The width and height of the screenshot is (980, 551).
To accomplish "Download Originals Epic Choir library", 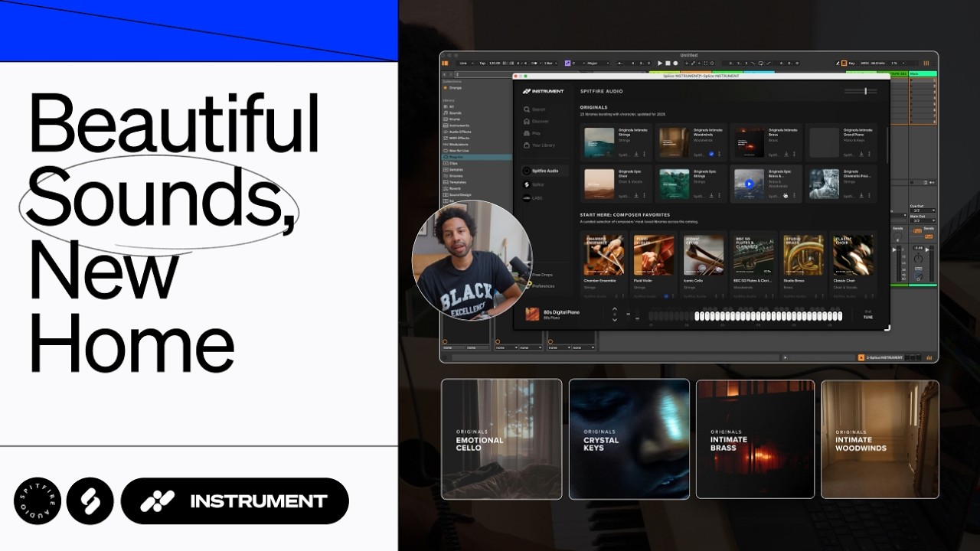I will click(636, 195).
